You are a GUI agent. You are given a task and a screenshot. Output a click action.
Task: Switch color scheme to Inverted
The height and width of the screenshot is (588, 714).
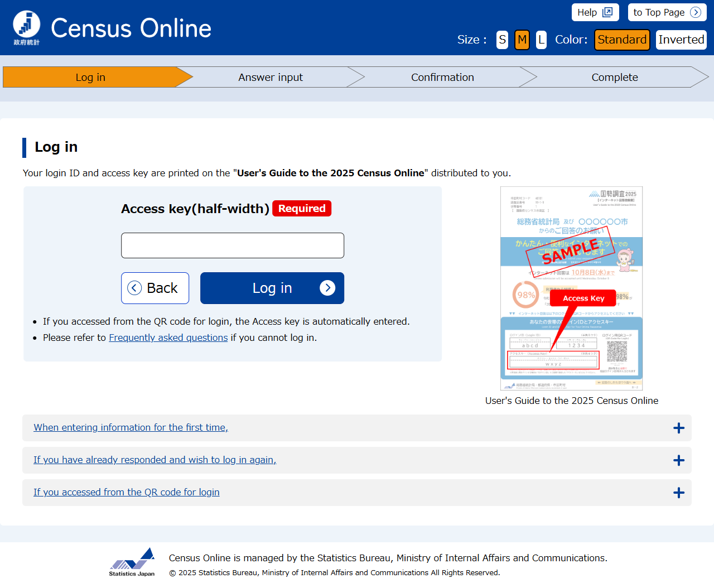(x=681, y=40)
